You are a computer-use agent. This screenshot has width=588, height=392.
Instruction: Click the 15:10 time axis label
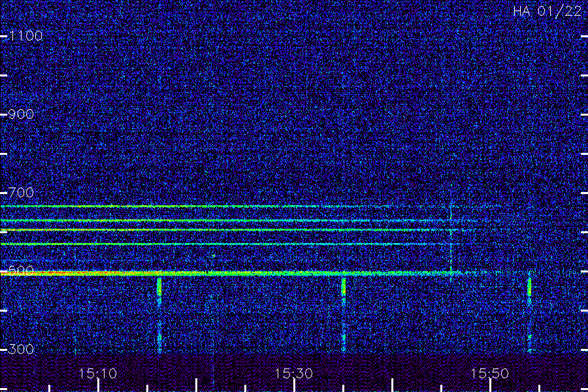coord(97,374)
